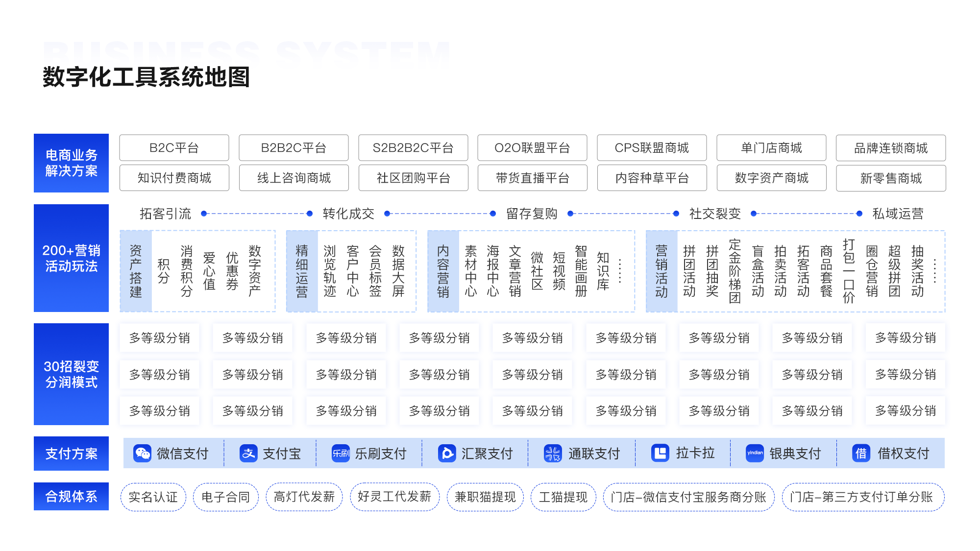
Task: Choose the 数字资产商城 box
Action: tap(771, 178)
